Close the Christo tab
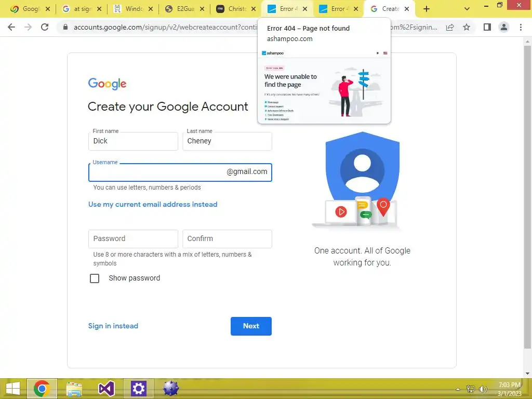The width and height of the screenshot is (532, 399). click(254, 9)
